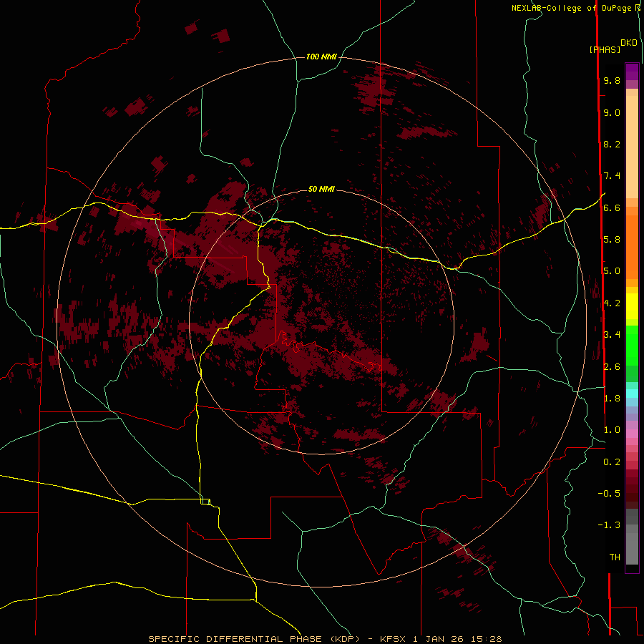Pick the pink band of the color bar
Image resolution: width=644 pixels, height=644 pixels.
632,434
